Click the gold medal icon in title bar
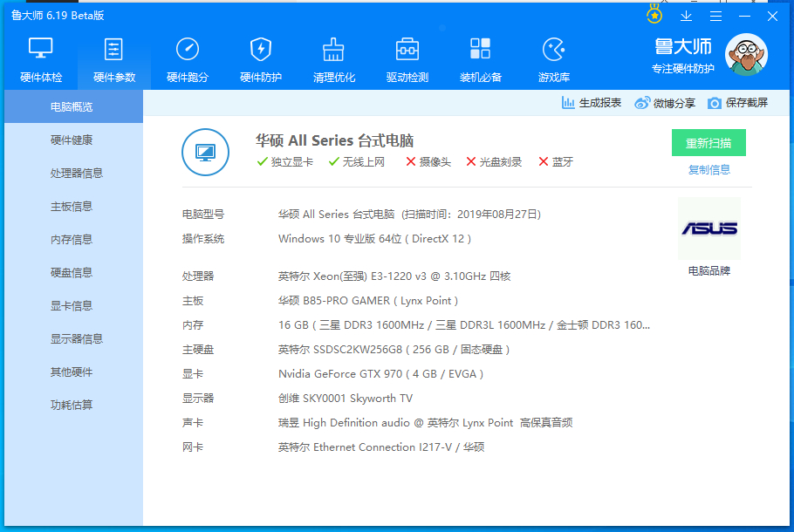Image resolution: width=794 pixels, height=532 pixels. point(654,14)
